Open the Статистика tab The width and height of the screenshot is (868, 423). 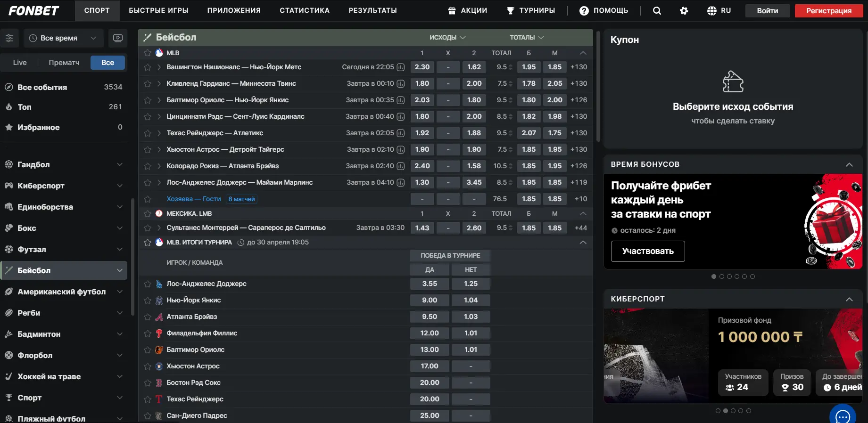(x=305, y=10)
